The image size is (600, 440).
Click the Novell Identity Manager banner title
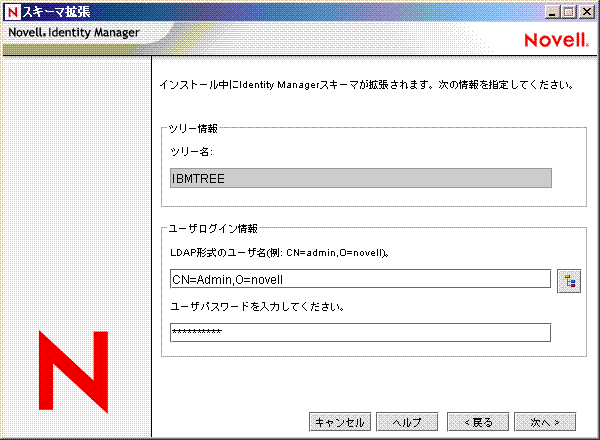pyautogui.click(x=73, y=32)
